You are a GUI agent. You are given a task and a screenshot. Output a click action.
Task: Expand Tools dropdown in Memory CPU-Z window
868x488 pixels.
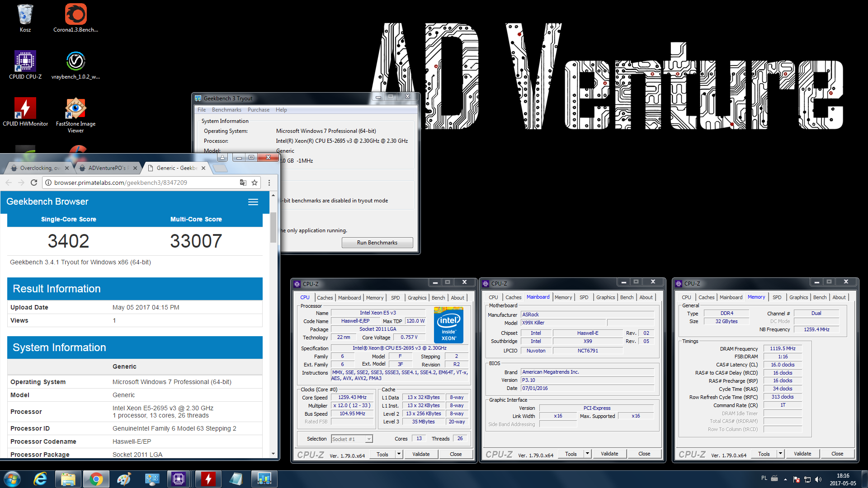(780, 454)
